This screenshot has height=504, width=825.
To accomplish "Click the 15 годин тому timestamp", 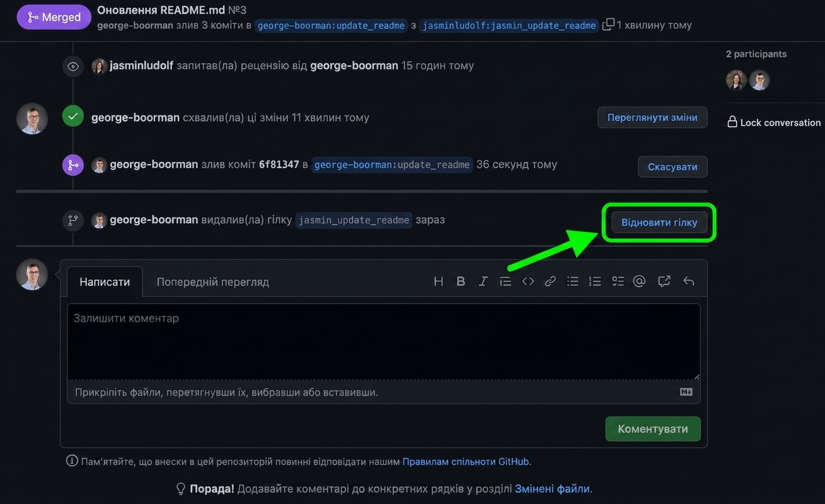I will [x=437, y=66].
